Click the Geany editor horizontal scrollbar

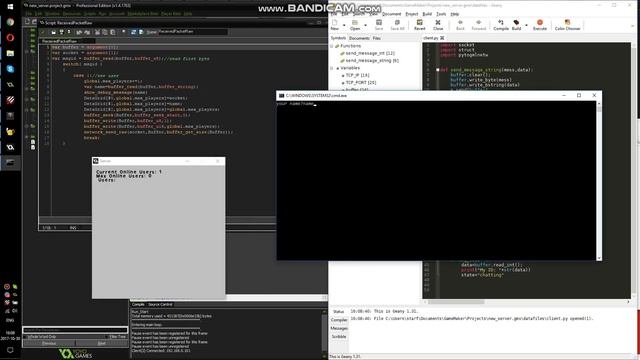(456, 302)
